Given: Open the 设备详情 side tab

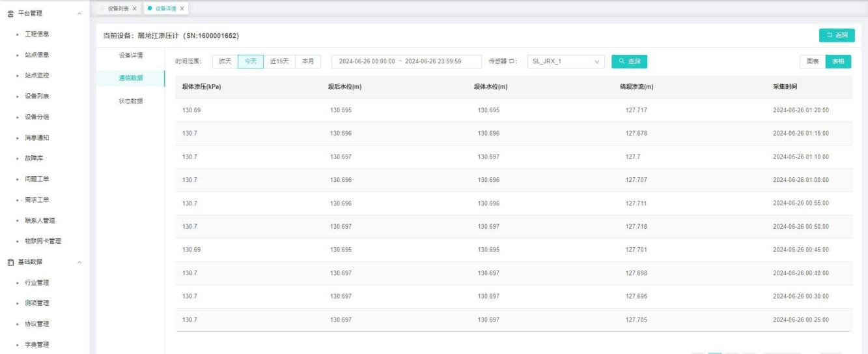Looking at the screenshot, I should [x=131, y=55].
